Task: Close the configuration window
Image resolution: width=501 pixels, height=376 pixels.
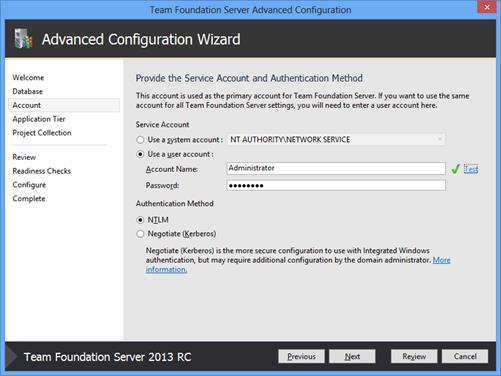Action: pos(487,7)
